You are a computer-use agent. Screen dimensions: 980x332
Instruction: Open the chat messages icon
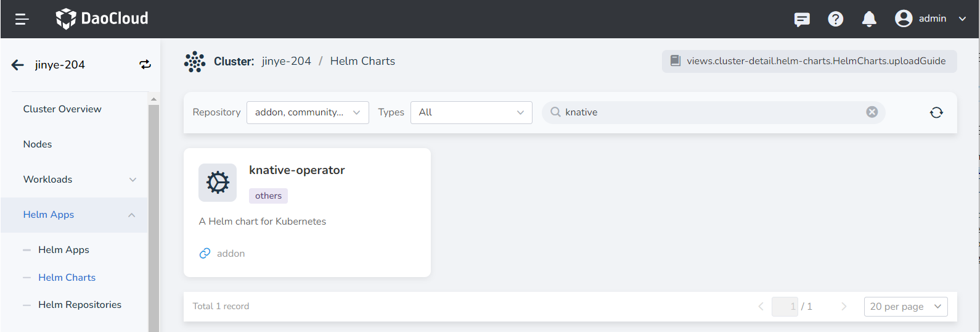pyautogui.click(x=802, y=19)
